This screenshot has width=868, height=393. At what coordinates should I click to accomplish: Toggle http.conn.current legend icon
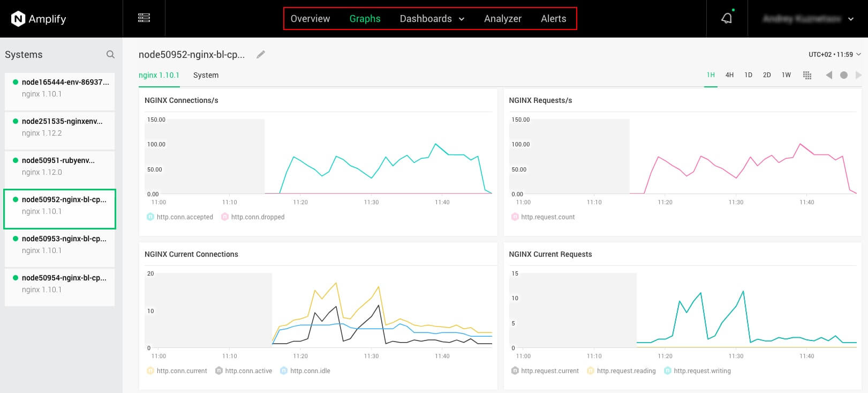[150, 370]
